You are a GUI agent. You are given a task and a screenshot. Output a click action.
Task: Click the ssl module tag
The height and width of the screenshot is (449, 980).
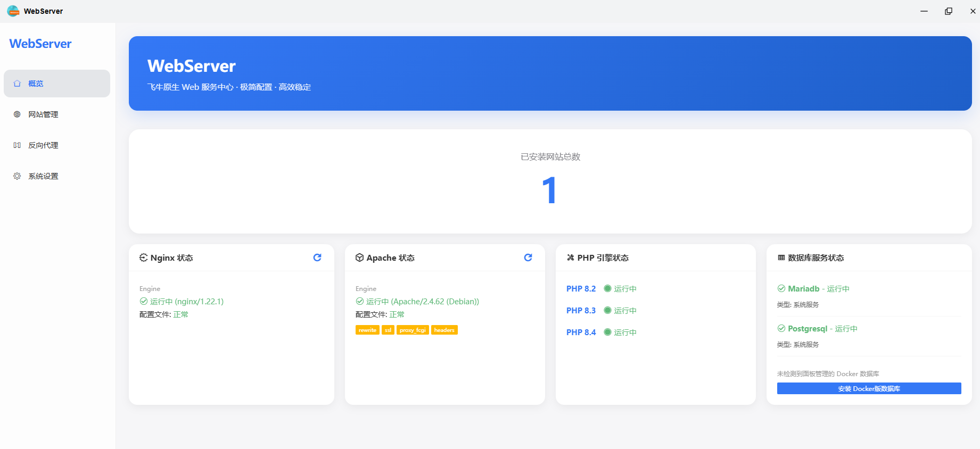[x=388, y=330]
